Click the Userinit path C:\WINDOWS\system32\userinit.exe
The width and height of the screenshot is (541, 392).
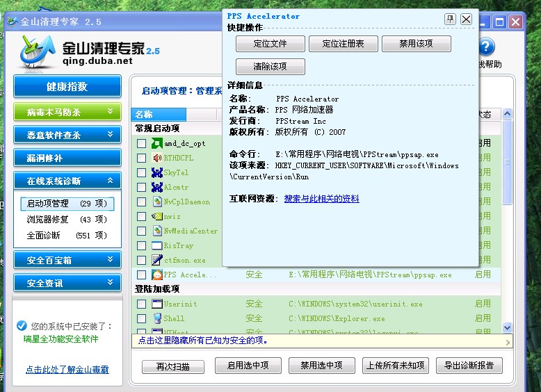click(x=355, y=304)
